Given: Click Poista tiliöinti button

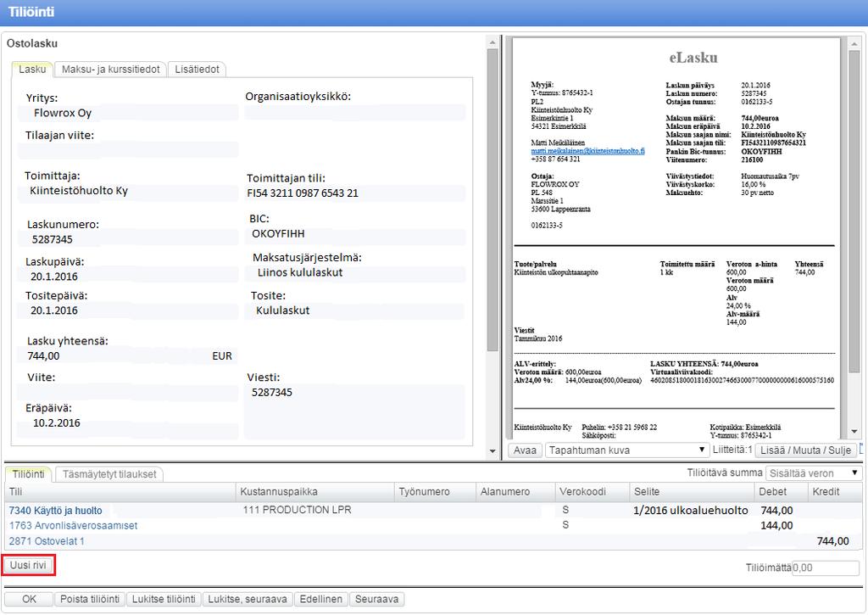Looking at the screenshot, I should [90, 599].
